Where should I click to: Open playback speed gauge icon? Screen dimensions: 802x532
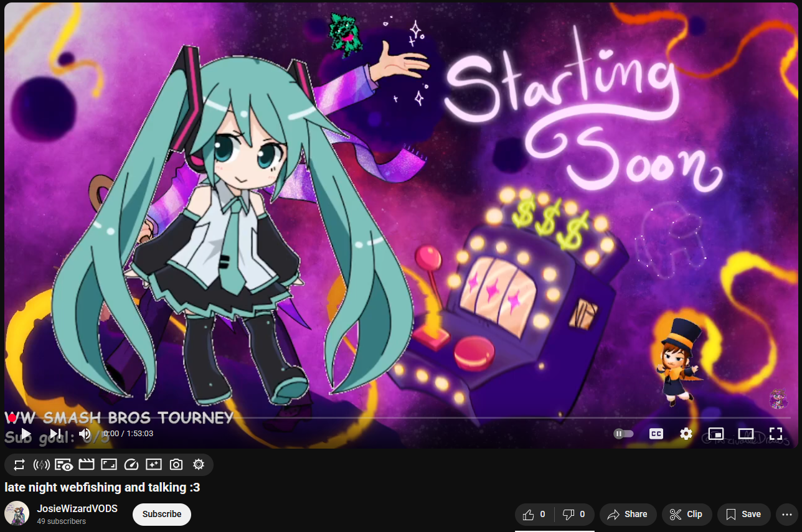pos(131,464)
